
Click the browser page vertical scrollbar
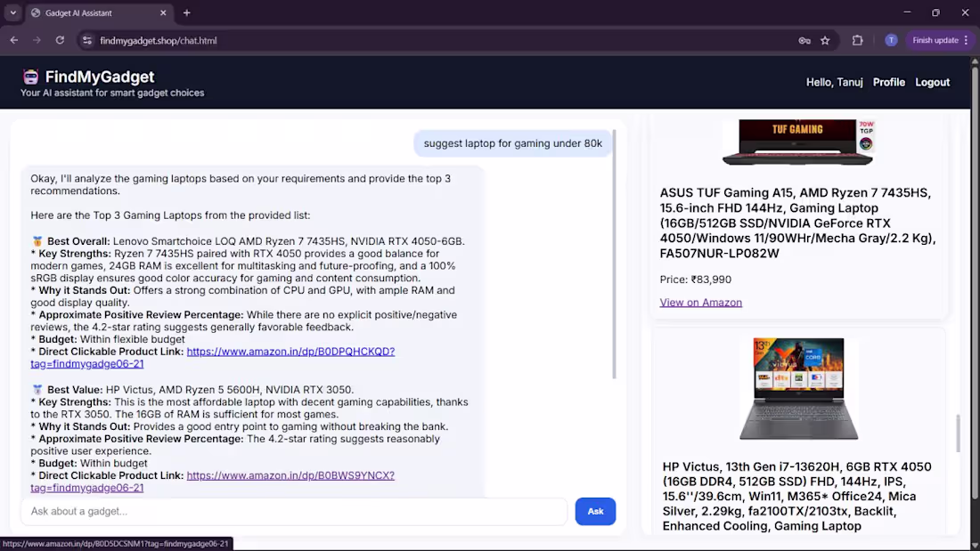pos(975,281)
